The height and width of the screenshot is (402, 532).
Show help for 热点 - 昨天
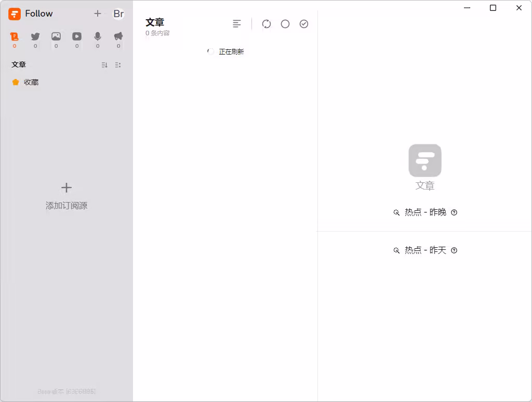[x=454, y=250]
